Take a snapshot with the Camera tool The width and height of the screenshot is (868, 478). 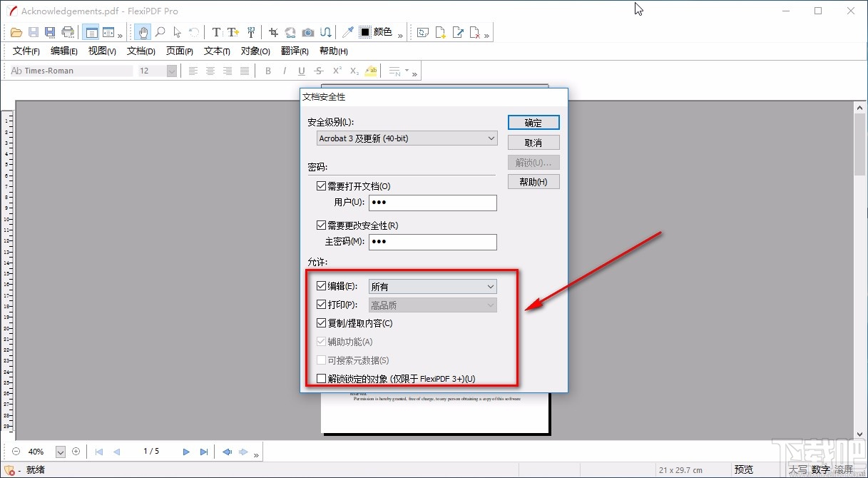(x=307, y=32)
